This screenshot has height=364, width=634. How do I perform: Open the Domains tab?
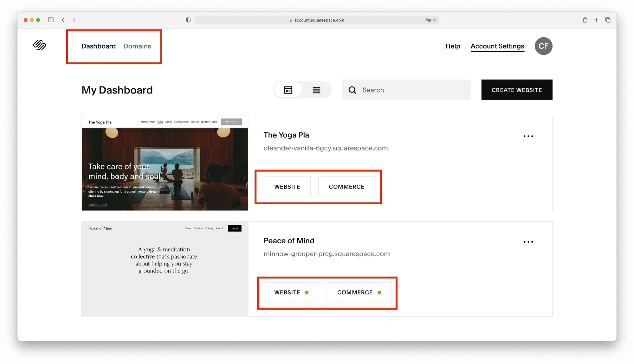coord(137,46)
